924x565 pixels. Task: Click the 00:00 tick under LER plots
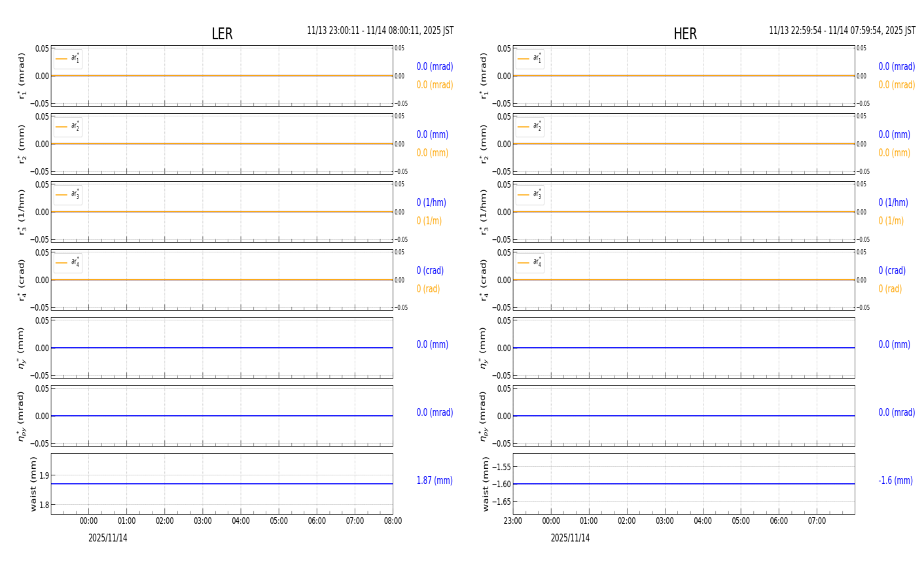(89, 521)
